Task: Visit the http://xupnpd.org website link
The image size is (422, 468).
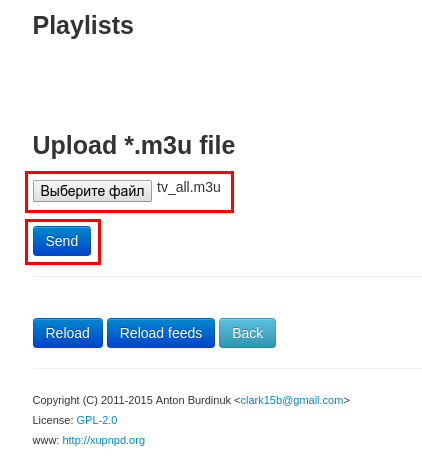Action: click(x=103, y=440)
